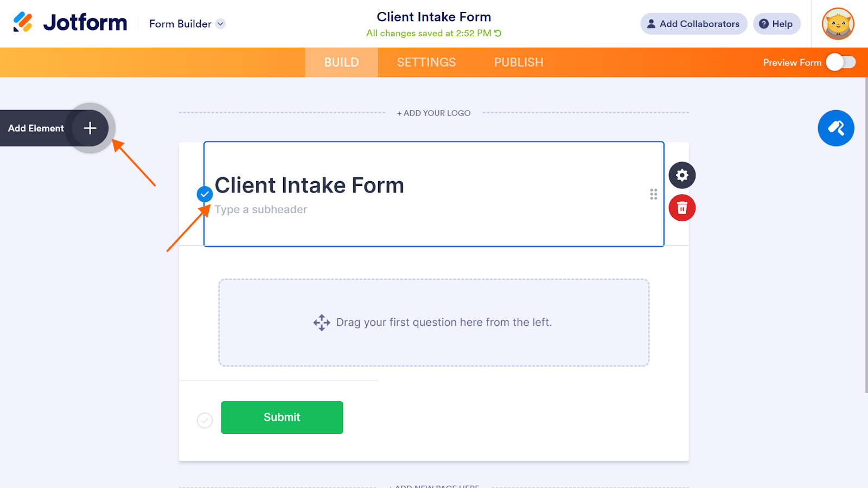
Task: Delete the heading with the trash icon
Action: pos(682,208)
